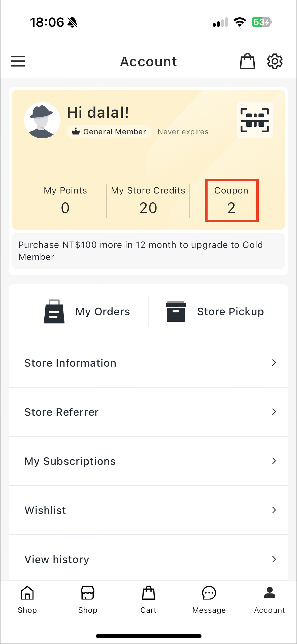Switch to Cart tab
297x644 pixels.
pos(148,600)
